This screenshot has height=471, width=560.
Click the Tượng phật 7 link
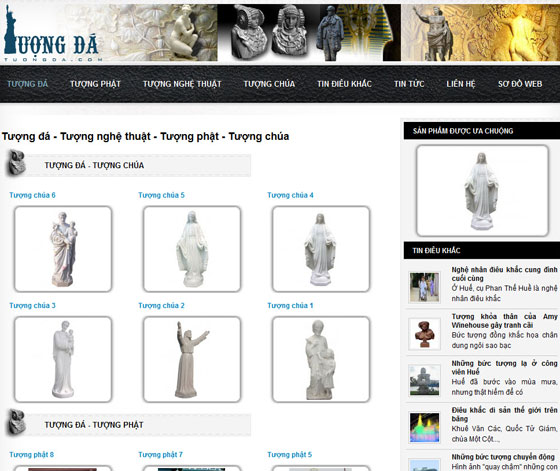(x=161, y=455)
